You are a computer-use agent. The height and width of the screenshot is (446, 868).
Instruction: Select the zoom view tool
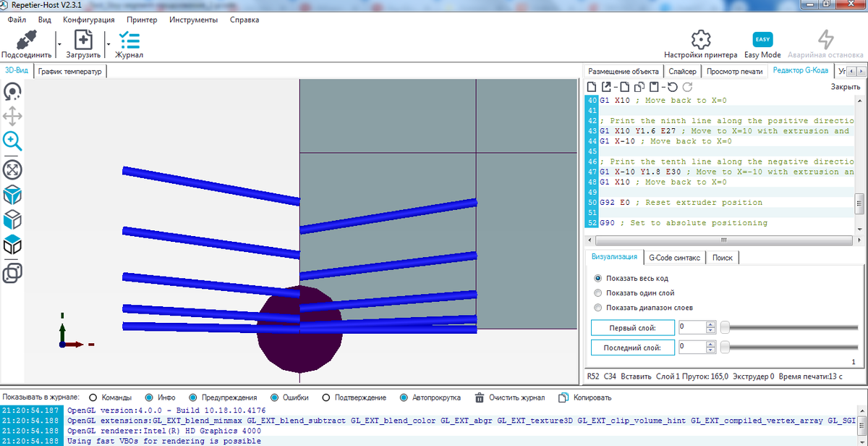[x=12, y=141]
